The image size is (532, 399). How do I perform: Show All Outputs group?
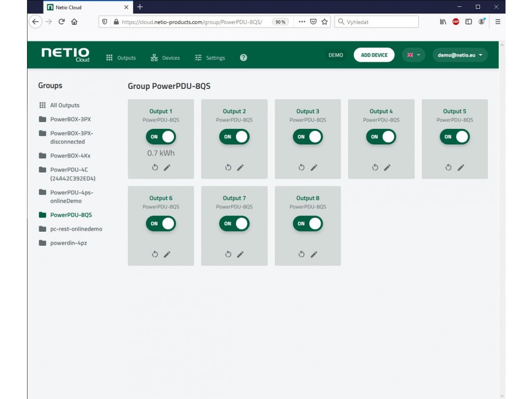(59, 105)
